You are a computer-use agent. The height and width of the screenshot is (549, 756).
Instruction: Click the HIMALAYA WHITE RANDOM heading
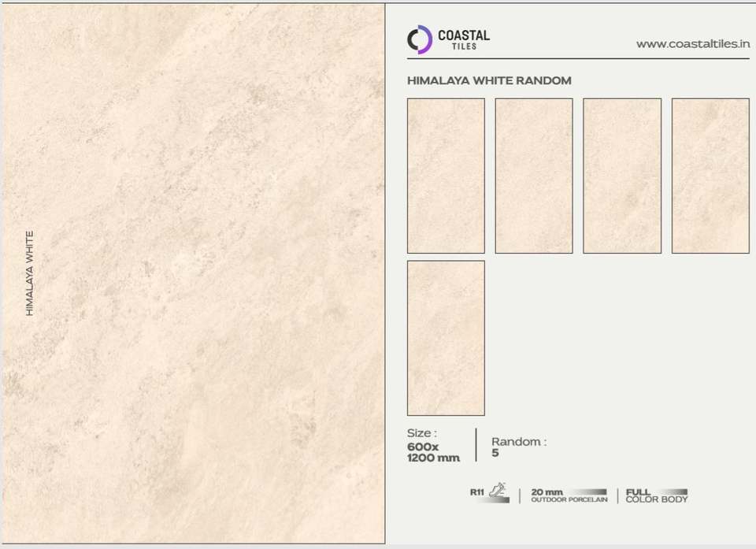click(489, 80)
